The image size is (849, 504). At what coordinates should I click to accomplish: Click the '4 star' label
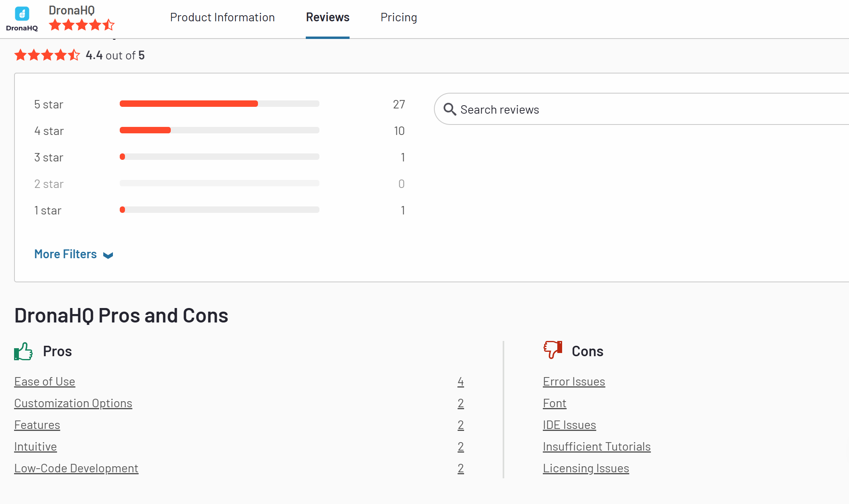[x=49, y=131]
